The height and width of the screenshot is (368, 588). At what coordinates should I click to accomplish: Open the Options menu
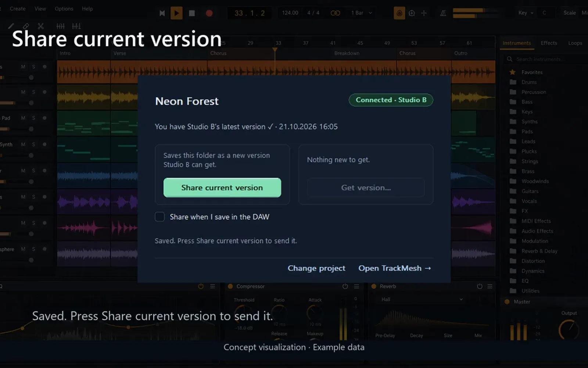[64, 9]
